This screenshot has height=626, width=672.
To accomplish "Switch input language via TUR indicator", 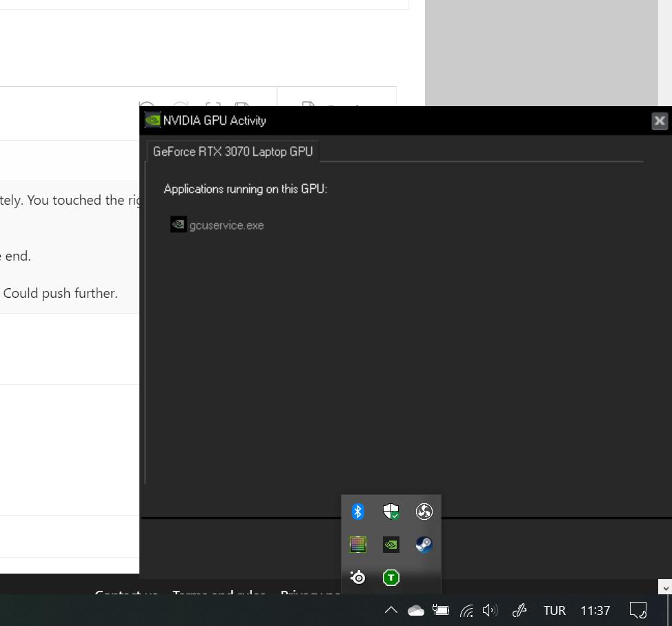I will pos(555,611).
